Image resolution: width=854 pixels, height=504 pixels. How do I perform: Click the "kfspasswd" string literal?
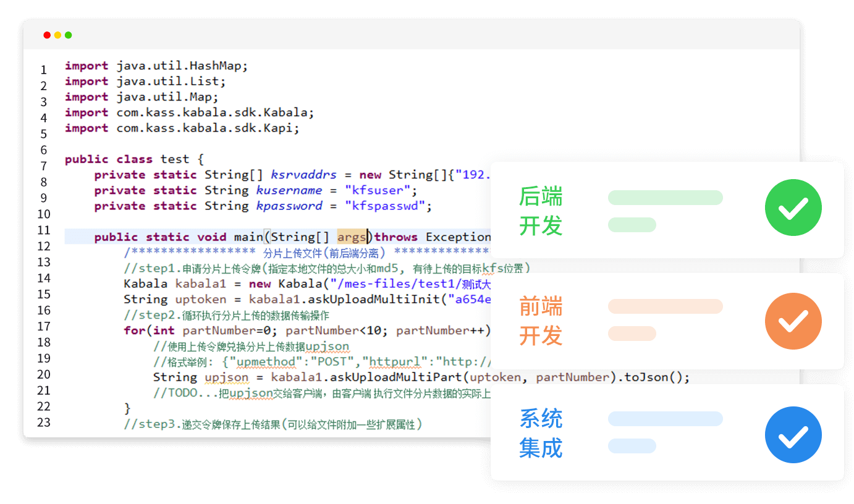[384, 206]
